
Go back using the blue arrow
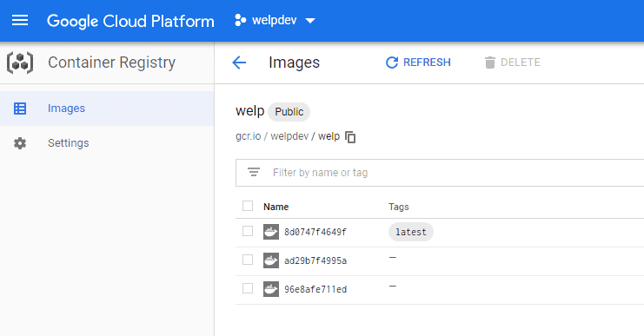(x=239, y=63)
